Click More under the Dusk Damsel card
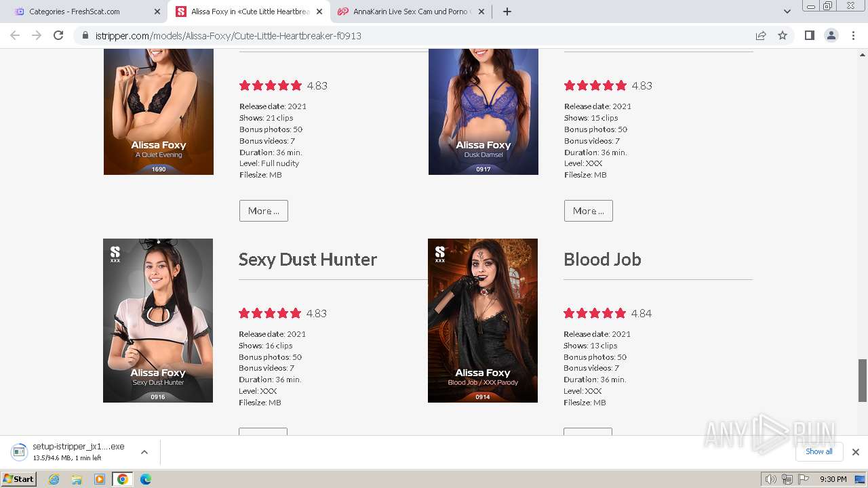868x488 pixels. click(589, 211)
